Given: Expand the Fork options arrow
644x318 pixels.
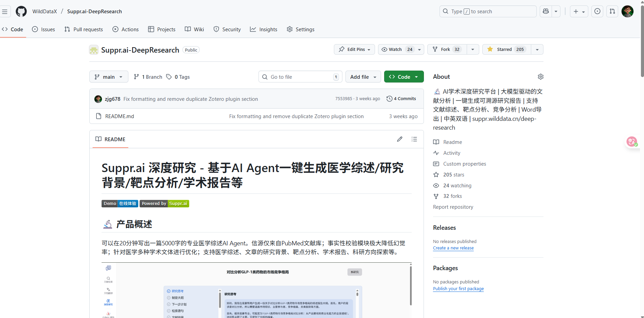Looking at the screenshot, I should [x=473, y=50].
